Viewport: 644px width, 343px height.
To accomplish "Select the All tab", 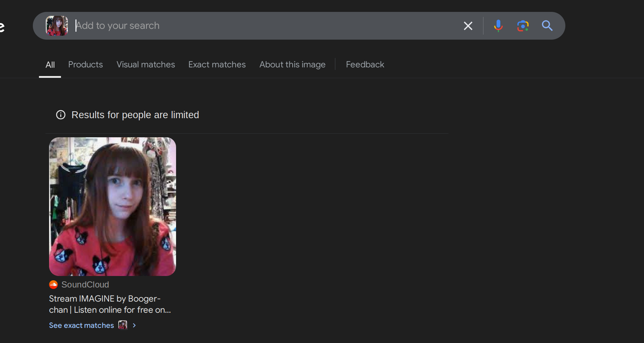I will (50, 65).
